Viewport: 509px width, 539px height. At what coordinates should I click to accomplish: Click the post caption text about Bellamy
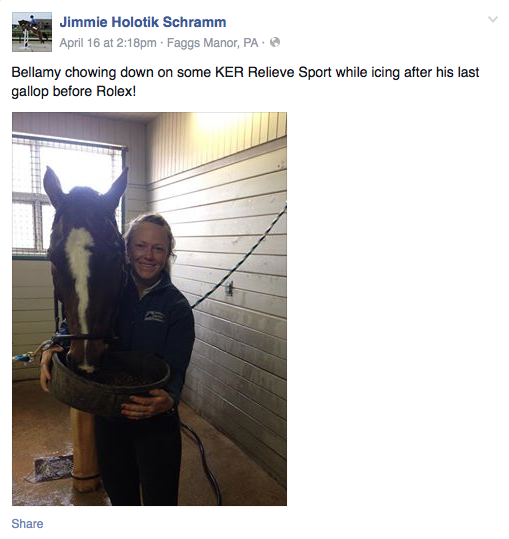click(x=245, y=82)
